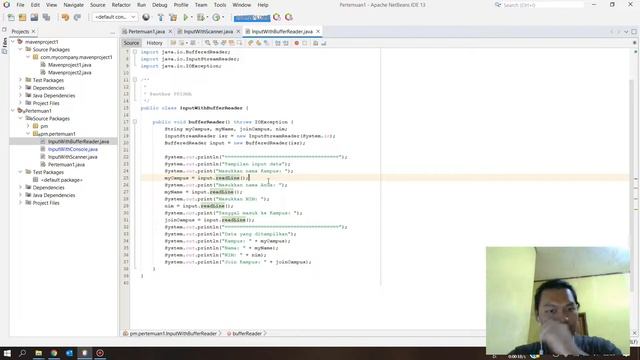Click the New Project toolbar icon

[x=22, y=18]
